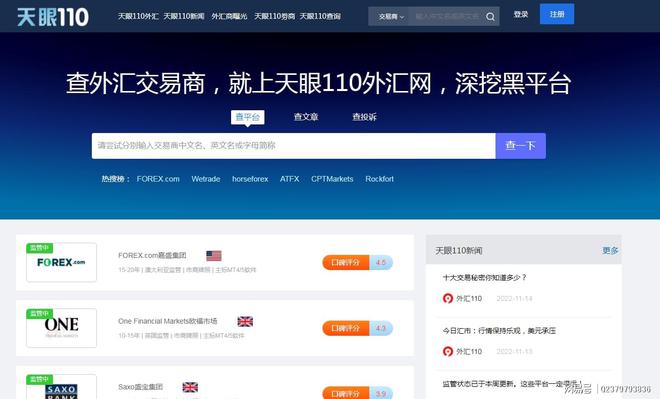Click the 4.5 rating for FOREX.com

(381, 263)
